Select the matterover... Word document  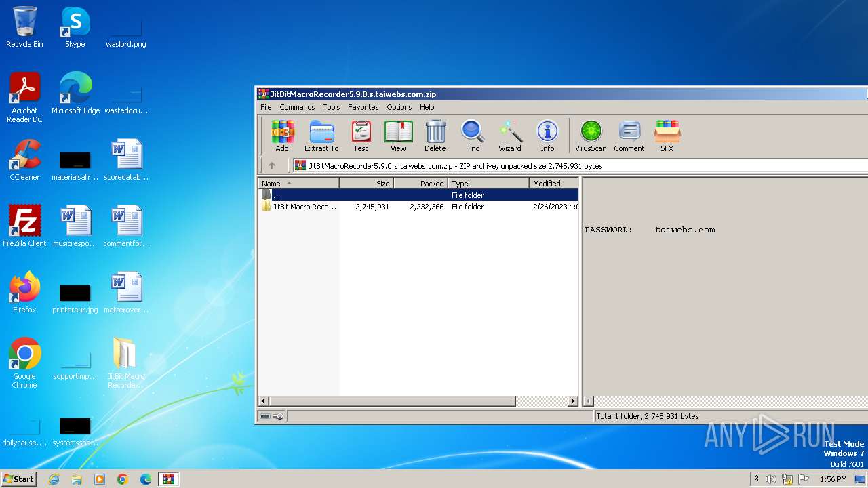click(126, 293)
